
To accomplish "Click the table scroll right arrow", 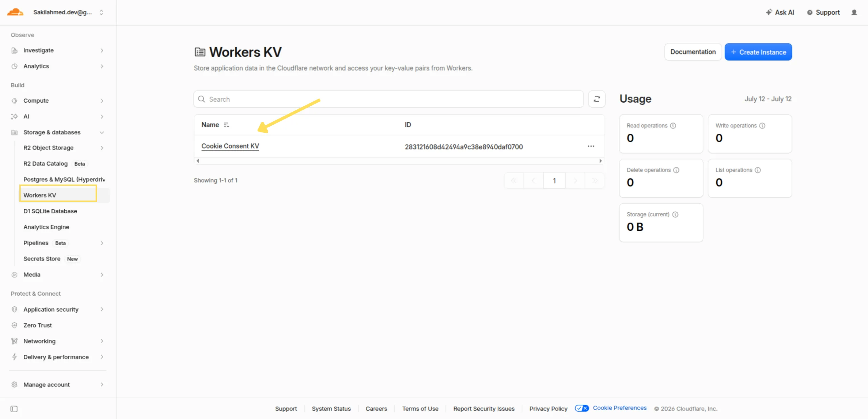I will point(600,161).
